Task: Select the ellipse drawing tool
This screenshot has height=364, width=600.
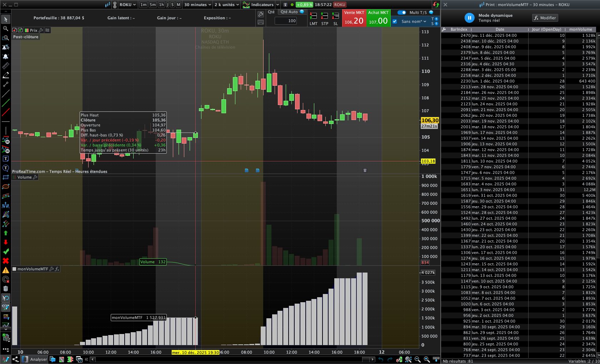Action: (5, 186)
